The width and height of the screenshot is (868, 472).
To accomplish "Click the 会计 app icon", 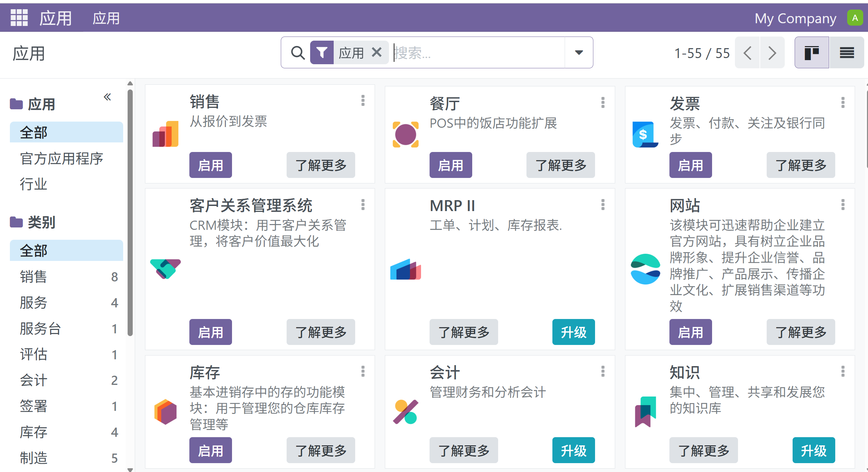I will tap(406, 412).
